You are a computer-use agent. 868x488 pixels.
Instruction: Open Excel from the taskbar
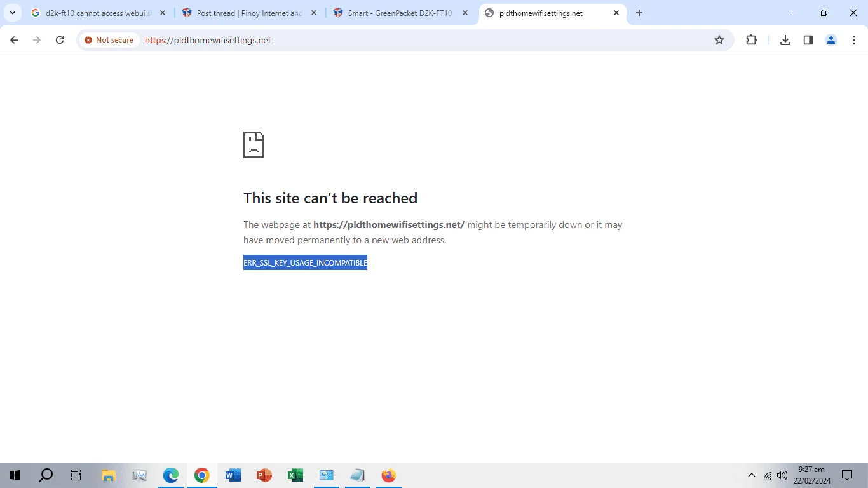pos(295,475)
